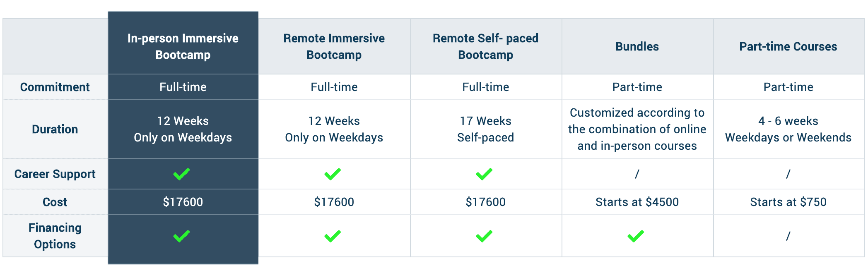Click the Career Support slash under Bundles
The image size is (868, 278).
click(x=637, y=174)
